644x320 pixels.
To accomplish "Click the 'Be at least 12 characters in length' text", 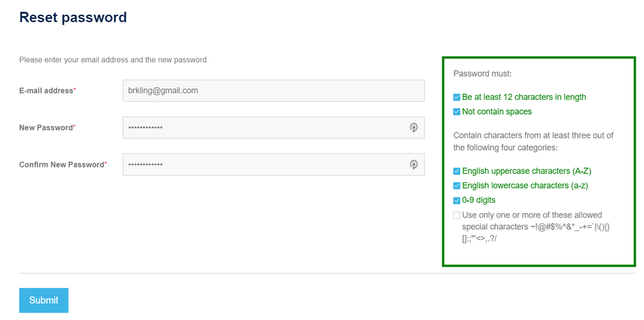I will pos(524,97).
